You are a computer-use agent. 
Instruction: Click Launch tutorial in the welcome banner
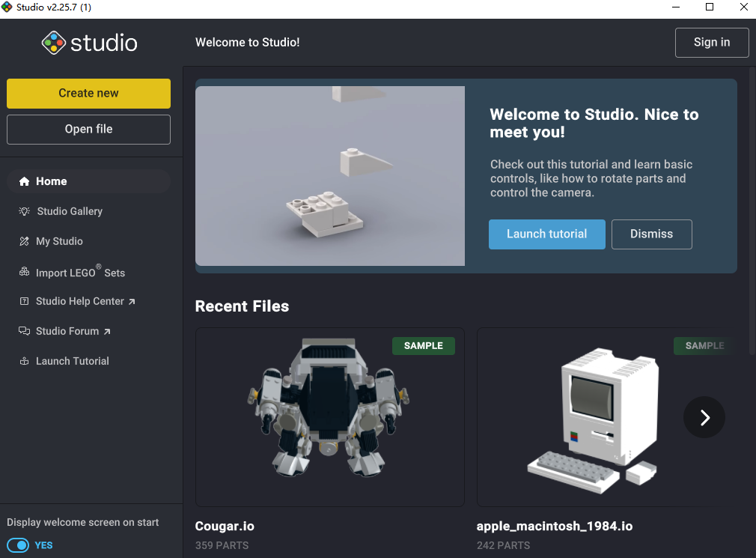point(546,234)
